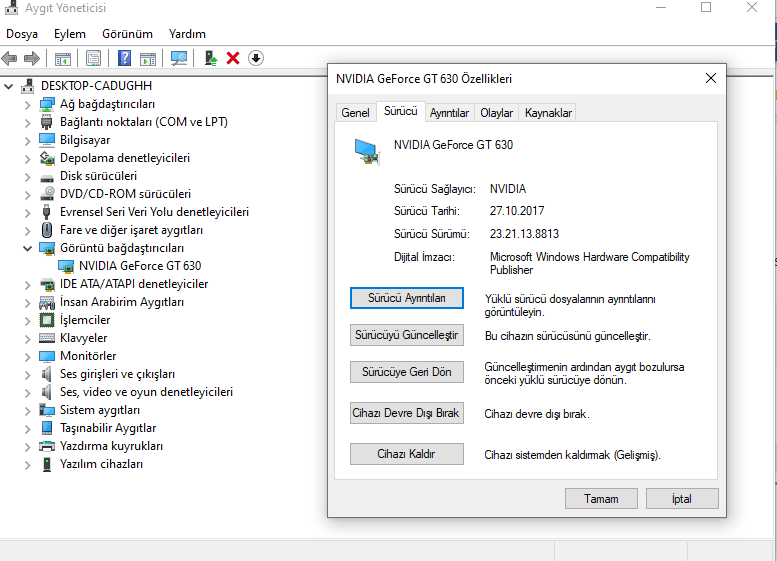The width and height of the screenshot is (777, 561).
Task: Click the Forward arrow toolbar icon
Action: coord(32,58)
